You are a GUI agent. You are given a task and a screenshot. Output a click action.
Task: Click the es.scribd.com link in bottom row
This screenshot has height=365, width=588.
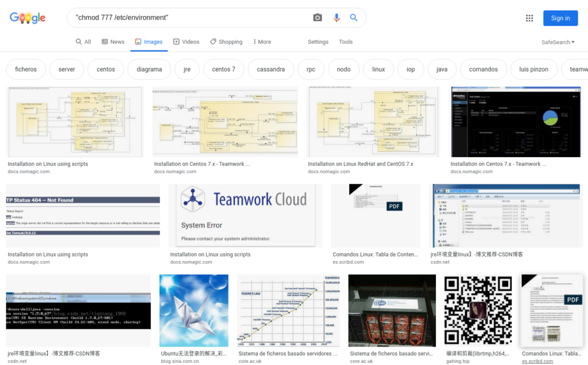click(537, 361)
